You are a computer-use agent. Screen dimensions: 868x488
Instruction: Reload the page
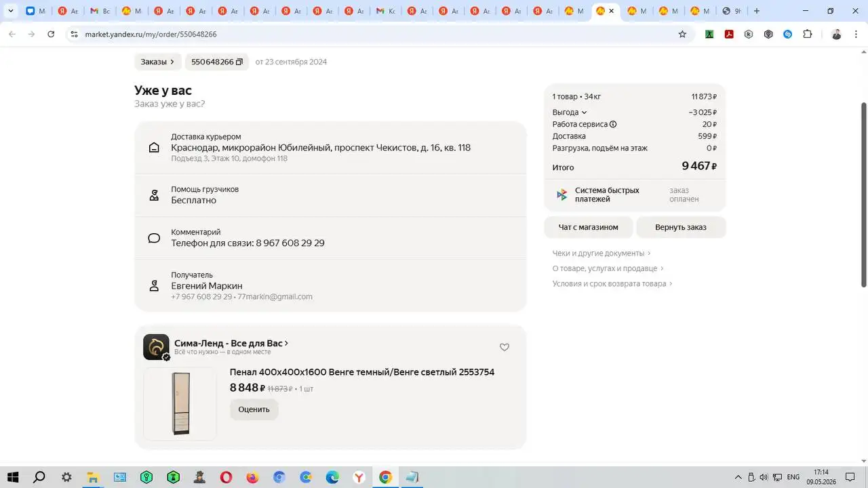51,34
